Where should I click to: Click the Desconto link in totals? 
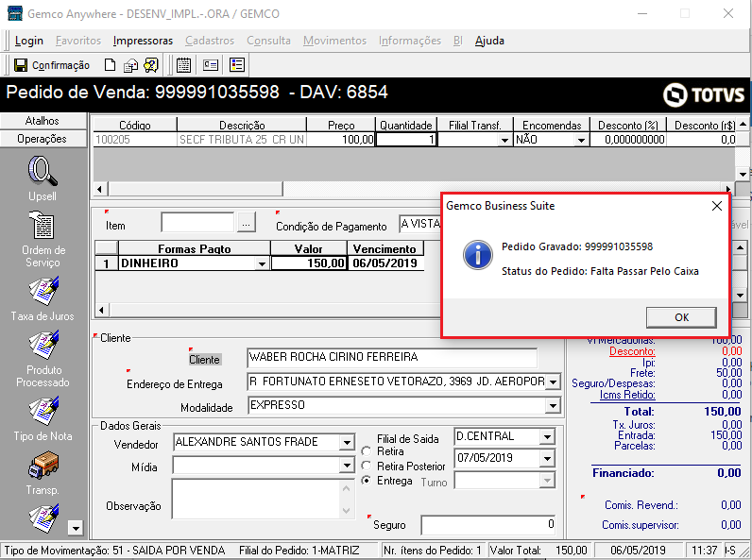point(632,351)
